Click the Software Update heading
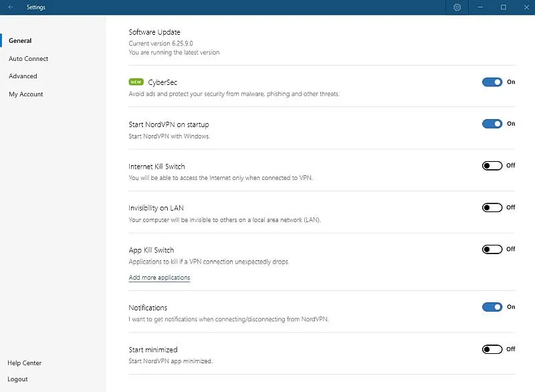The width and height of the screenshot is (535, 392). 154,31
